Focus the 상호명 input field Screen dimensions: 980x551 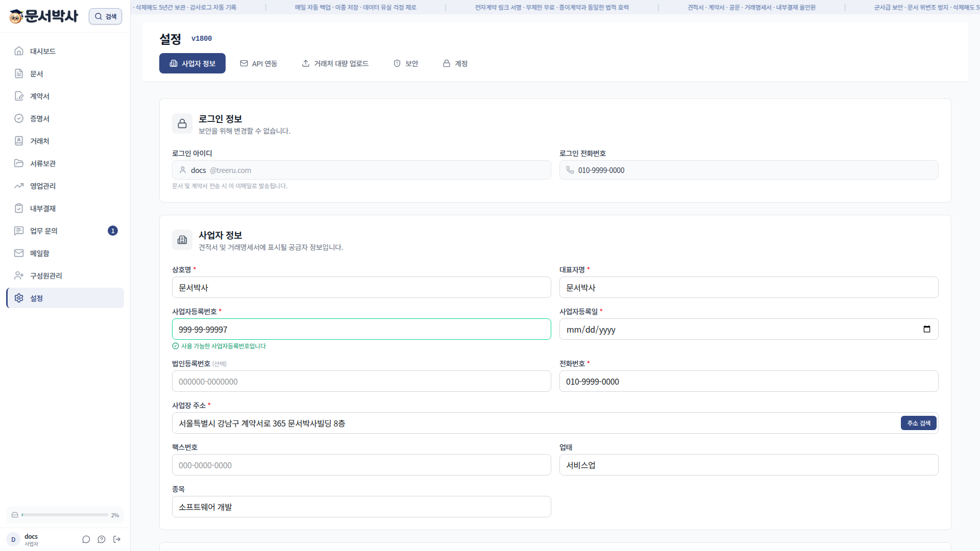tap(361, 287)
